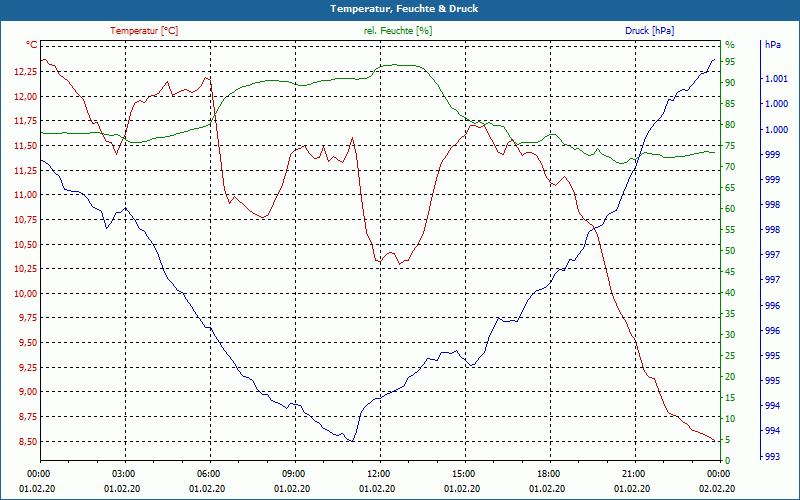Click the 9,00 temperature axis value

(28, 392)
